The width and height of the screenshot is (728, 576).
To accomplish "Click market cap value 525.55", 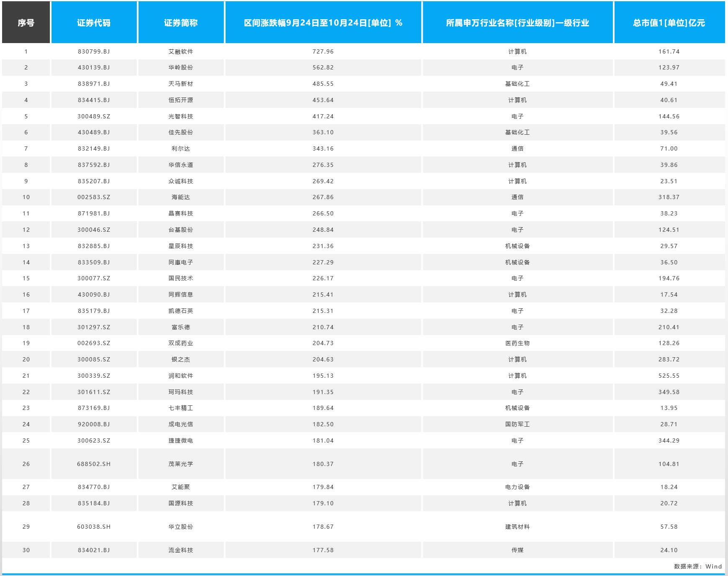I will point(669,376).
